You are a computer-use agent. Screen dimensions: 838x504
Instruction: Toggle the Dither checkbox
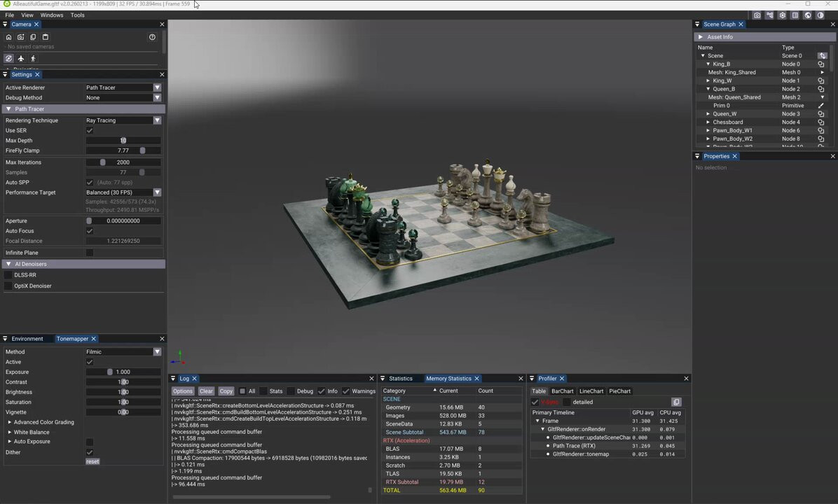pos(90,452)
